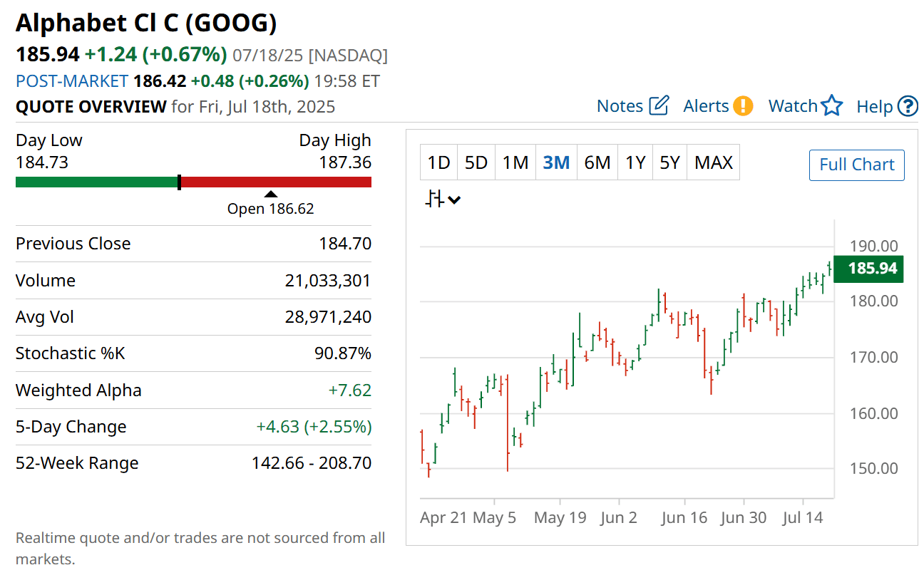Click the Watch star icon
Screen dimensions: 924x575
pyautogui.click(x=832, y=106)
